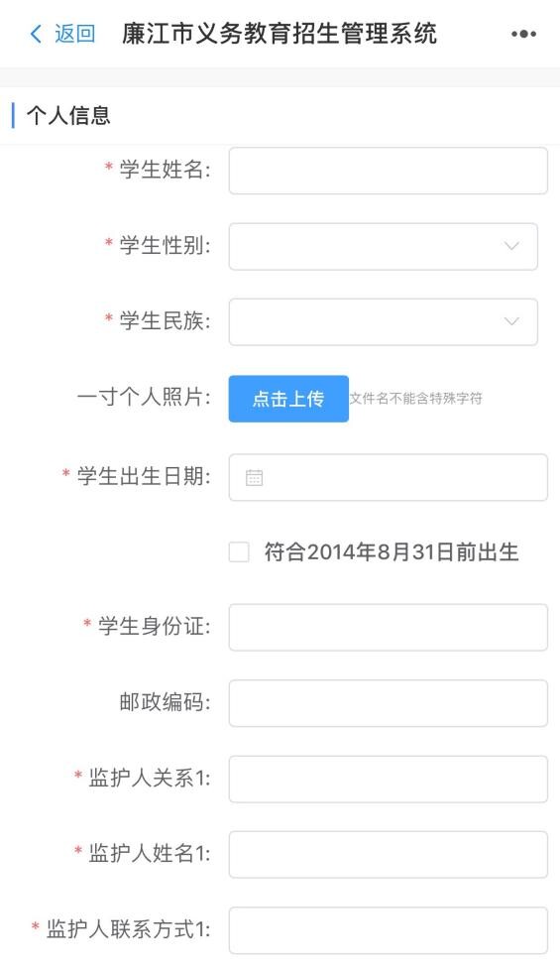Click the calendar icon in birth date field

(254, 477)
